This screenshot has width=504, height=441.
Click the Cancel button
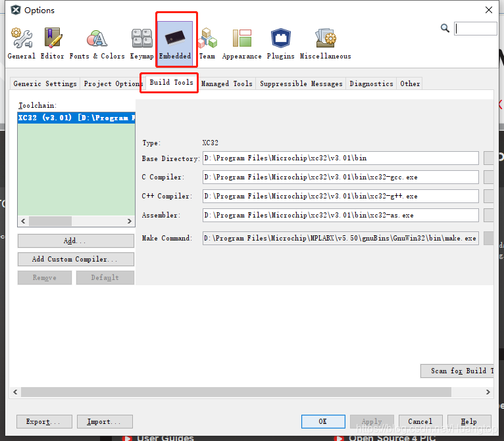point(420,422)
